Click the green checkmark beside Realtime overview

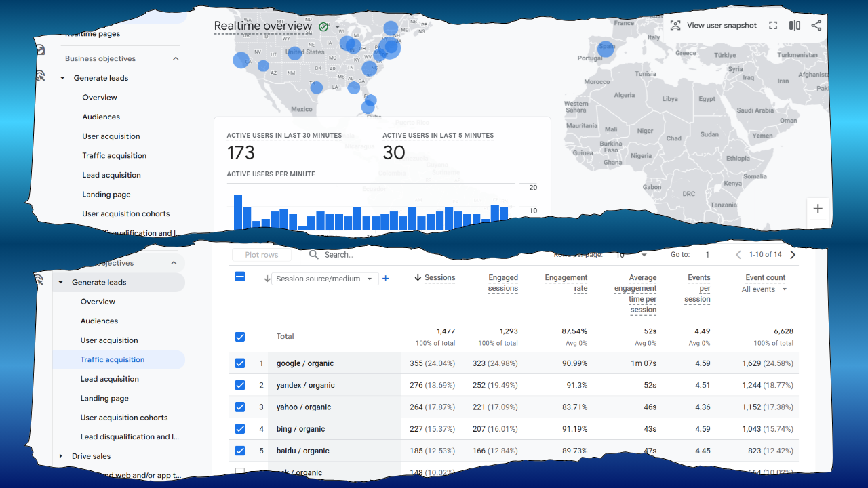(323, 26)
